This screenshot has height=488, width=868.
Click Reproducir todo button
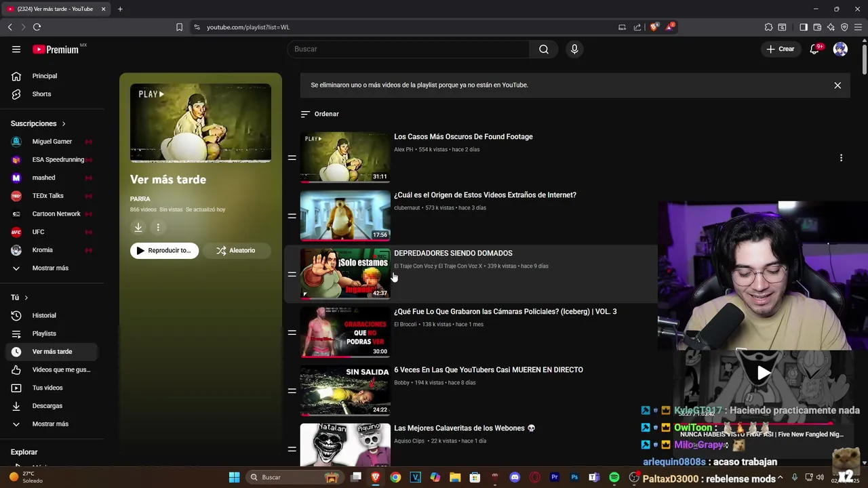click(x=164, y=251)
